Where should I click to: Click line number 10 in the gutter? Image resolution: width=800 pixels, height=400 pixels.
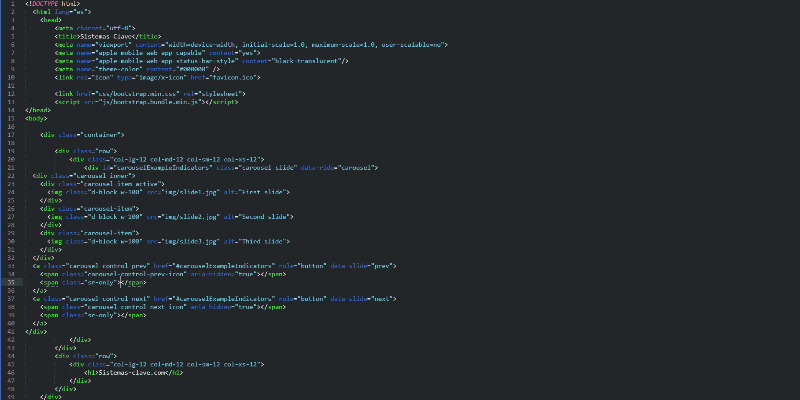[x=11, y=78]
